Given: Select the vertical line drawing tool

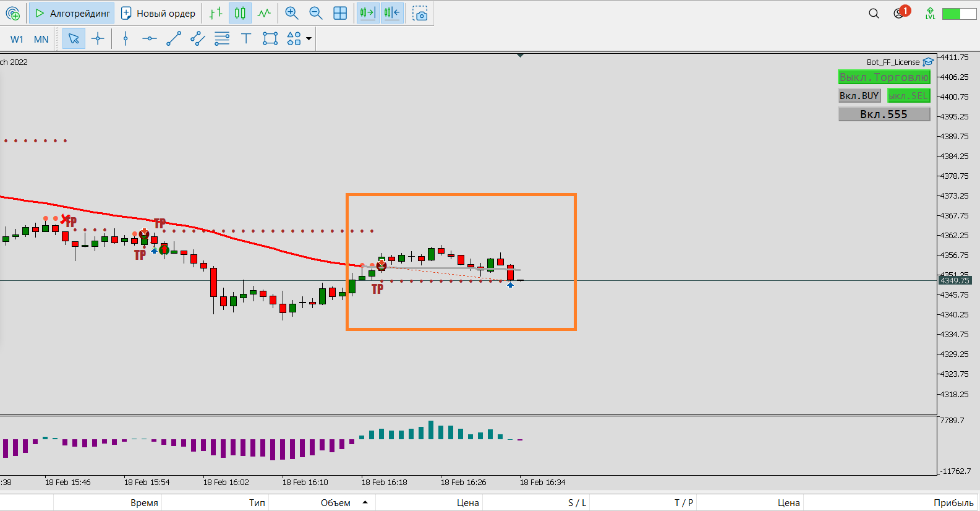Looking at the screenshot, I should pos(126,39).
